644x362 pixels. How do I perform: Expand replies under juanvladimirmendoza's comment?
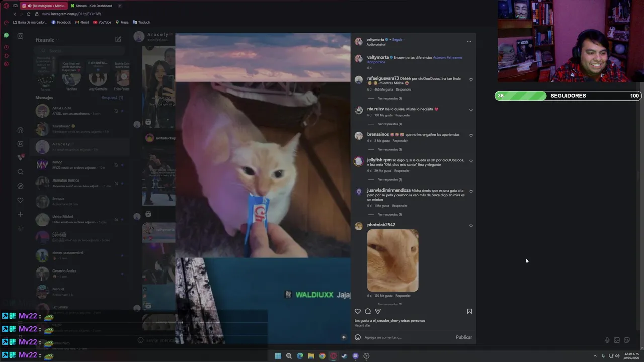coord(390,214)
